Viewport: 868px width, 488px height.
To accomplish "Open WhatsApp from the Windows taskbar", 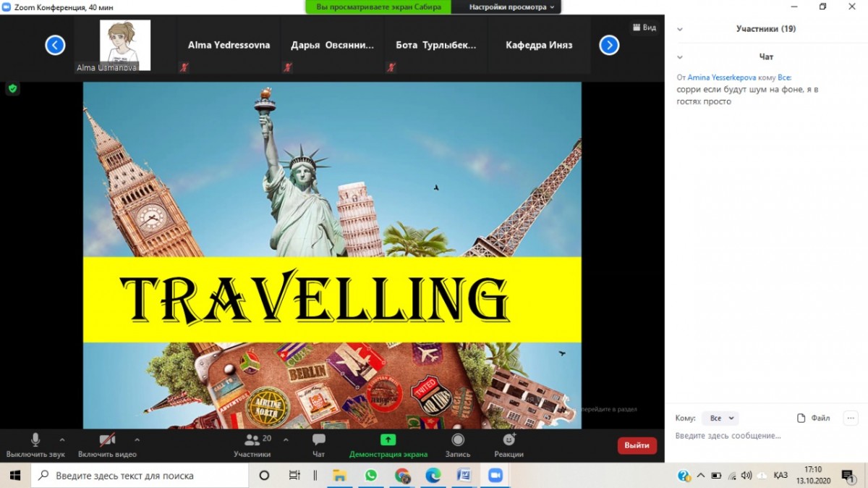I will click(x=371, y=476).
